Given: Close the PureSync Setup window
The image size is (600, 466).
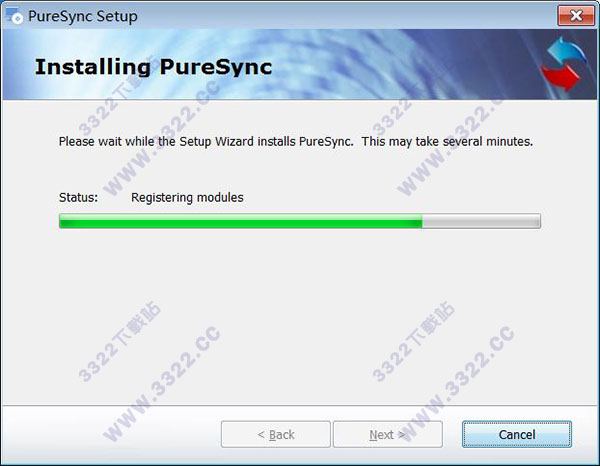Looking at the screenshot, I should coord(576,16).
